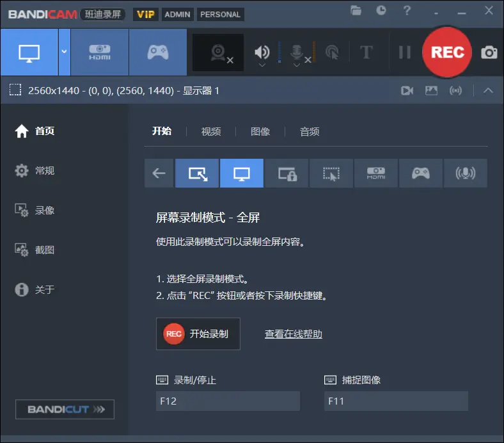
Task: Open image list icon in status bar
Action: [431, 91]
